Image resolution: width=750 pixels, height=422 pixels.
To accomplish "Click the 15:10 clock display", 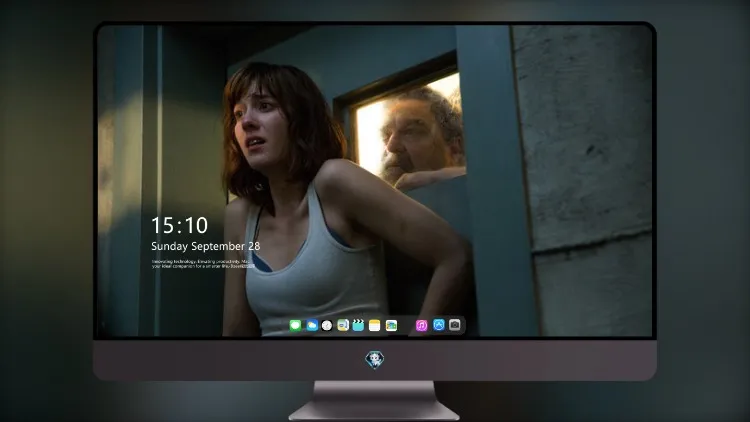I will click(x=179, y=226).
